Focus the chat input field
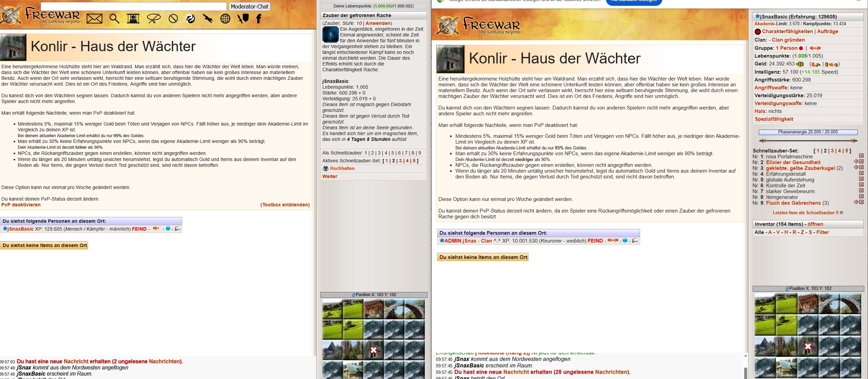Screen dimensions: 868x379 [x=133, y=6]
